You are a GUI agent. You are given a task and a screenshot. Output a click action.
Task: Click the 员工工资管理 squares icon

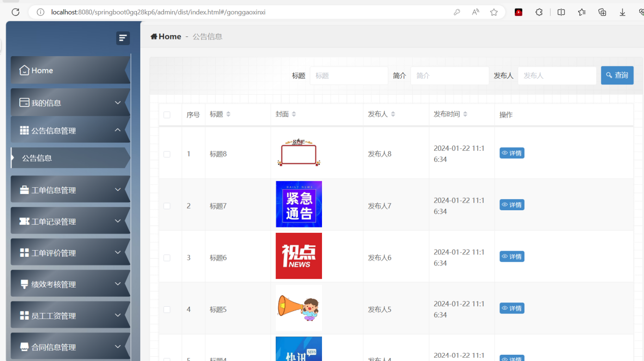coord(24,315)
